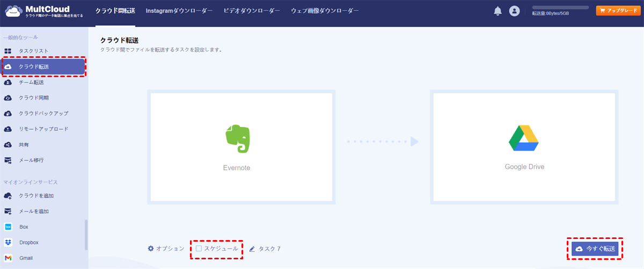Click the task name pencil icon
This screenshot has height=269, width=644.
tap(252, 249)
